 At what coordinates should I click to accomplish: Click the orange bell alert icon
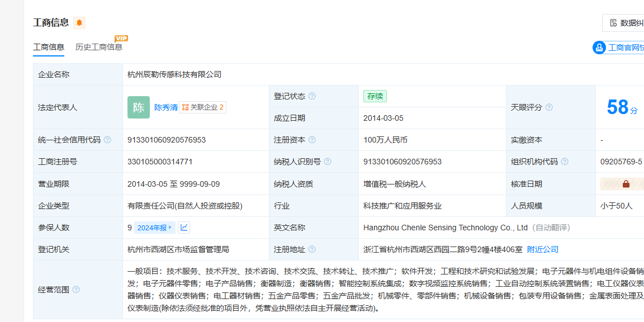[79, 23]
